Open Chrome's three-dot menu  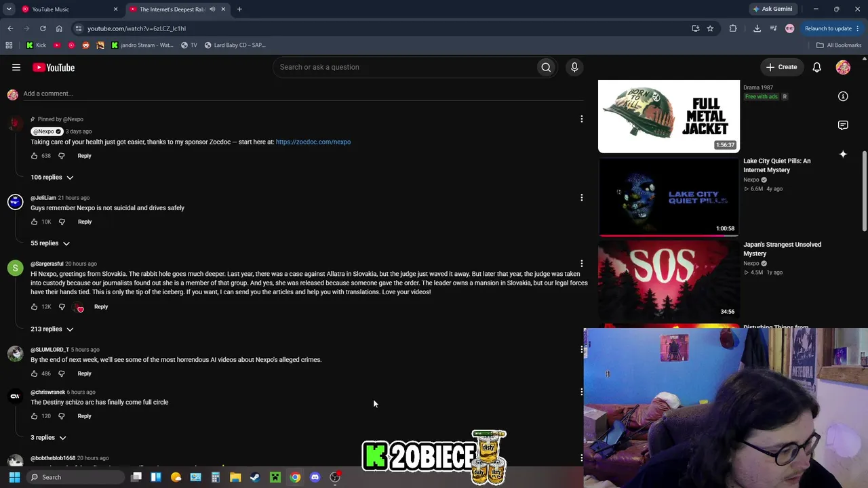click(x=858, y=28)
